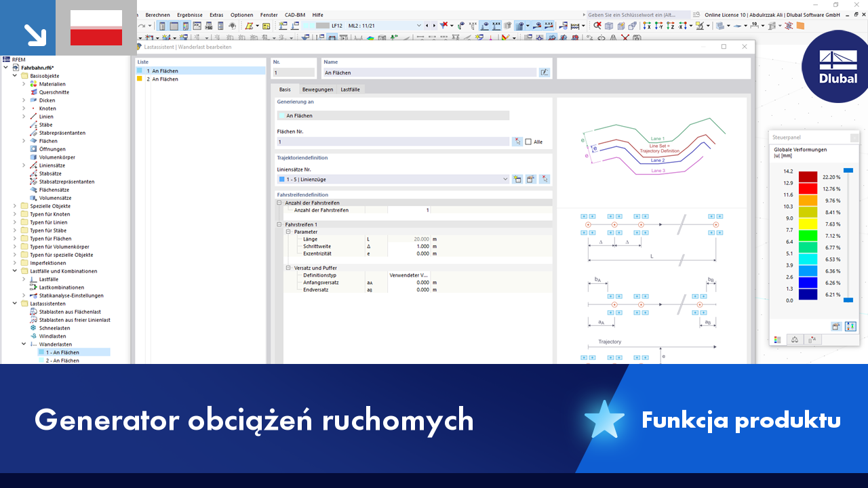Click the highlighted legend options icon in the Steuerpanel

[850, 326]
